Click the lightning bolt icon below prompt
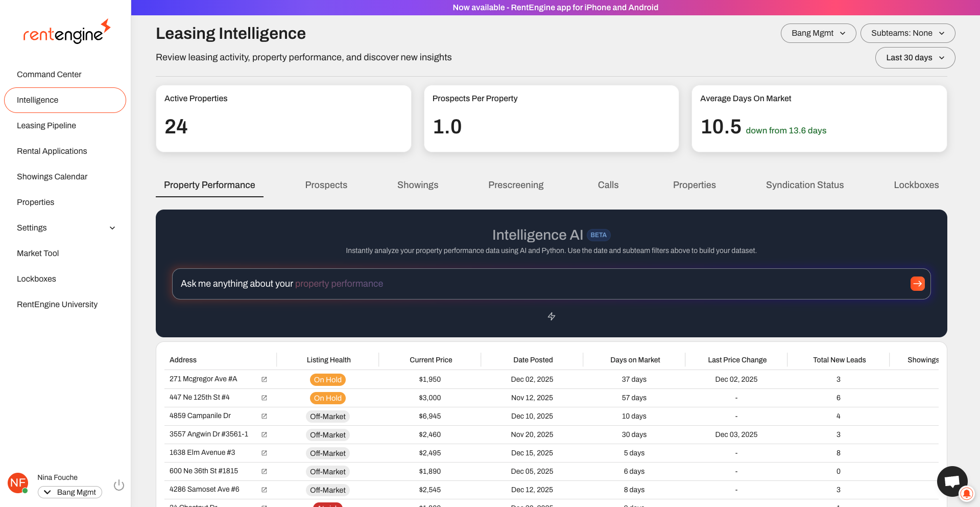 pyautogui.click(x=552, y=316)
